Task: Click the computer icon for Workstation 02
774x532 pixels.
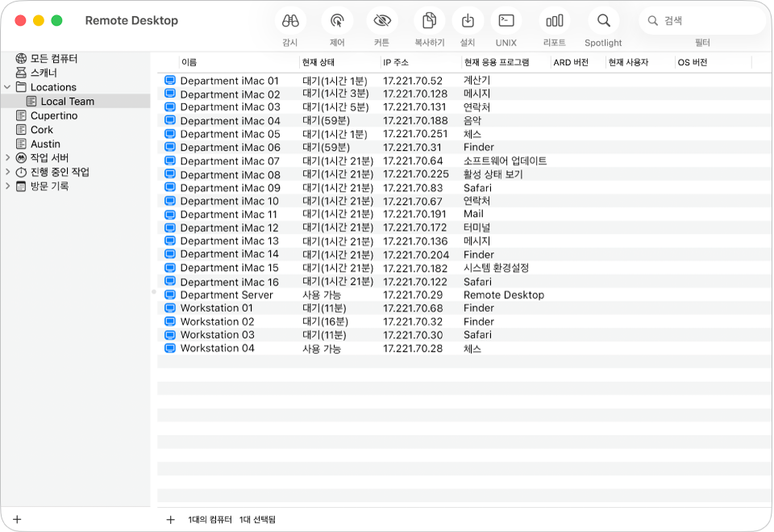Action: pyautogui.click(x=170, y=322)
